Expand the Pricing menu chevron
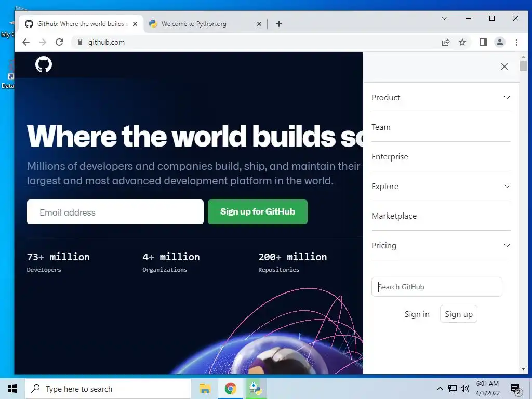The width and height of the screenshot is (532, 399). click(507, 245)
